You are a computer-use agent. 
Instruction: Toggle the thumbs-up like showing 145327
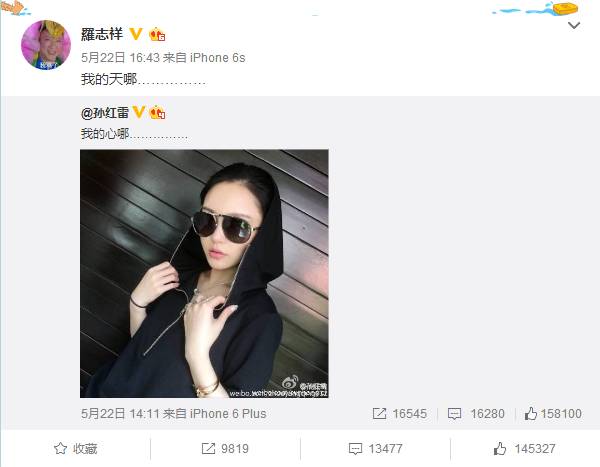click(x=525, y=449)
